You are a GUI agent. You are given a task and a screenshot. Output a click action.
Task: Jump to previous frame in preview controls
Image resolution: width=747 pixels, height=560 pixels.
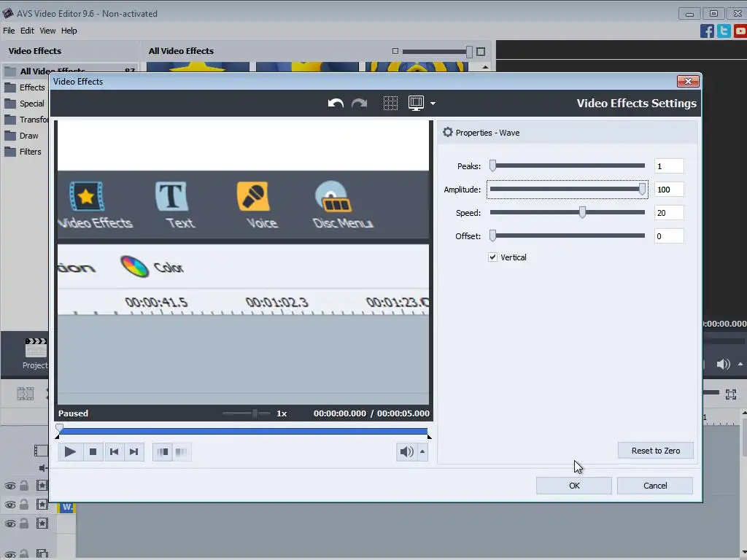114,451
